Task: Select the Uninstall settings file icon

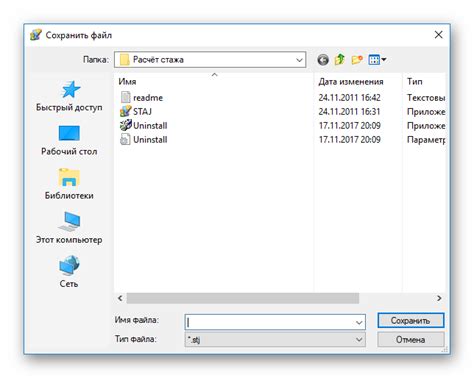Action: point(125,139)
